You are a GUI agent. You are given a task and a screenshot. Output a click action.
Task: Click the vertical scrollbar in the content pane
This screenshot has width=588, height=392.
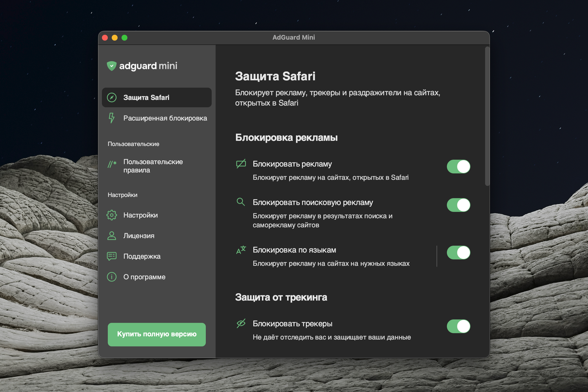pos(487,116)
